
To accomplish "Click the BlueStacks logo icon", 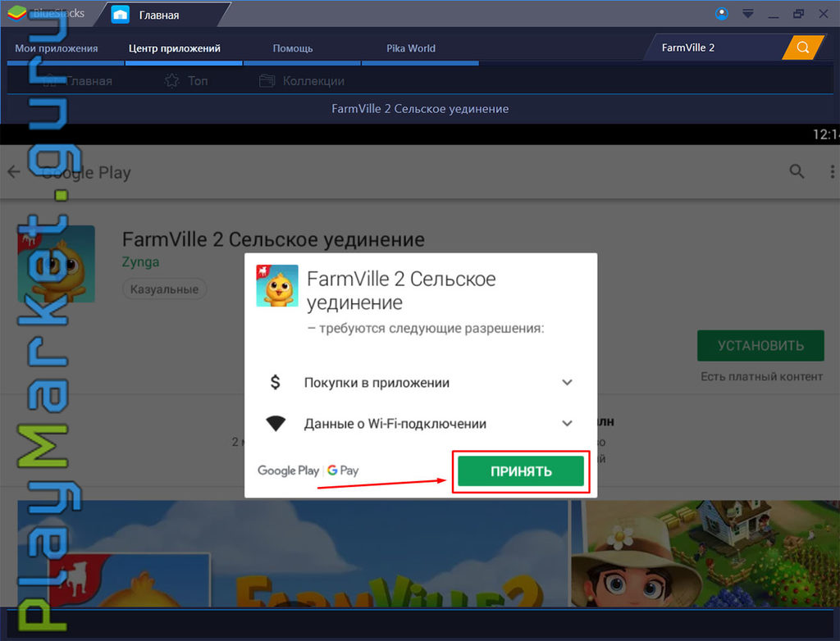I will (x=17, y=13).
